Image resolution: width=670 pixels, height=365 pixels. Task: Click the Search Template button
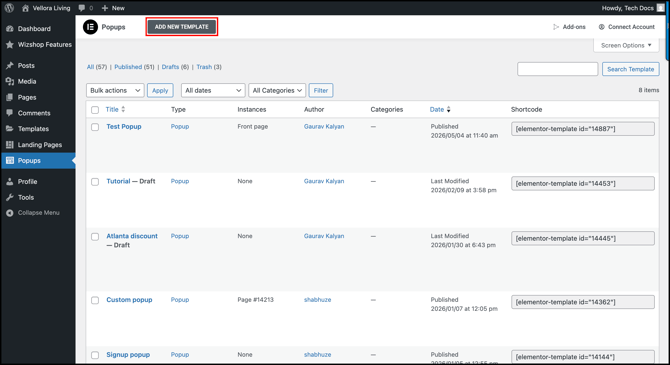coord(630,69)
